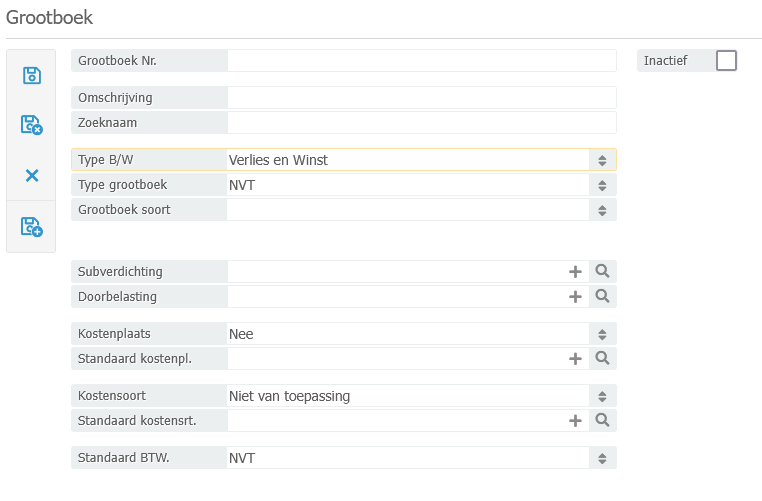Focus the Omschrijving text field
Image resolution: width=762 pixels, height=501 pixels.
pyautogui.click(x=421, y=98)
